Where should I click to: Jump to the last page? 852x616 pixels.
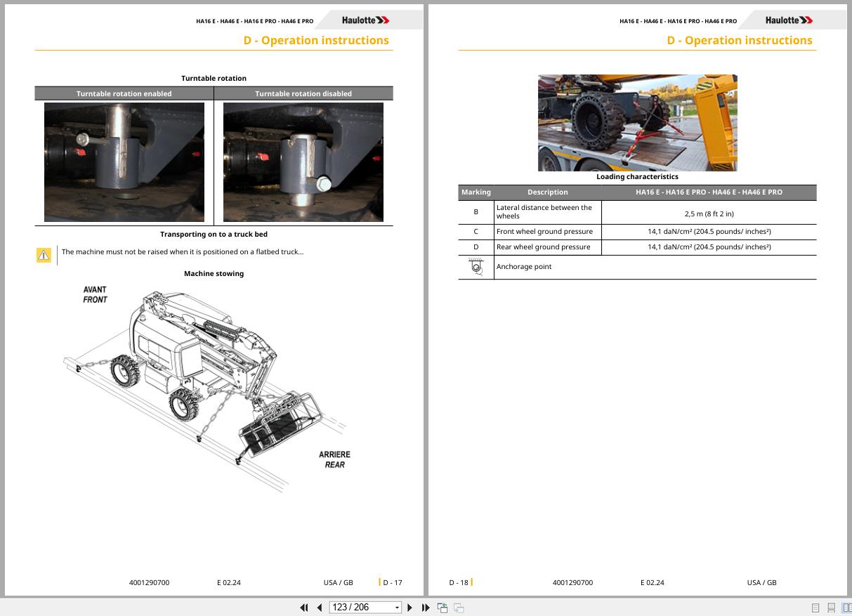point(426,608)
